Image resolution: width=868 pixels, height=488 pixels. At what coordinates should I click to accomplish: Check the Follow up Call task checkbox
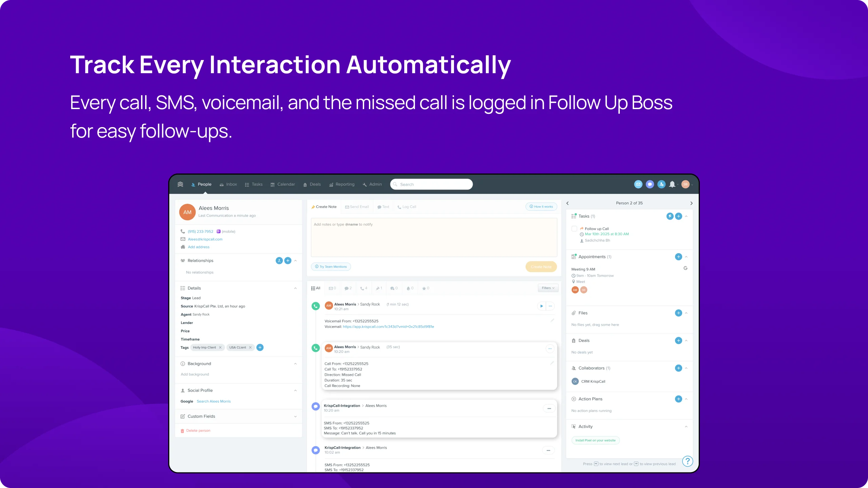[x=574, y=229]
